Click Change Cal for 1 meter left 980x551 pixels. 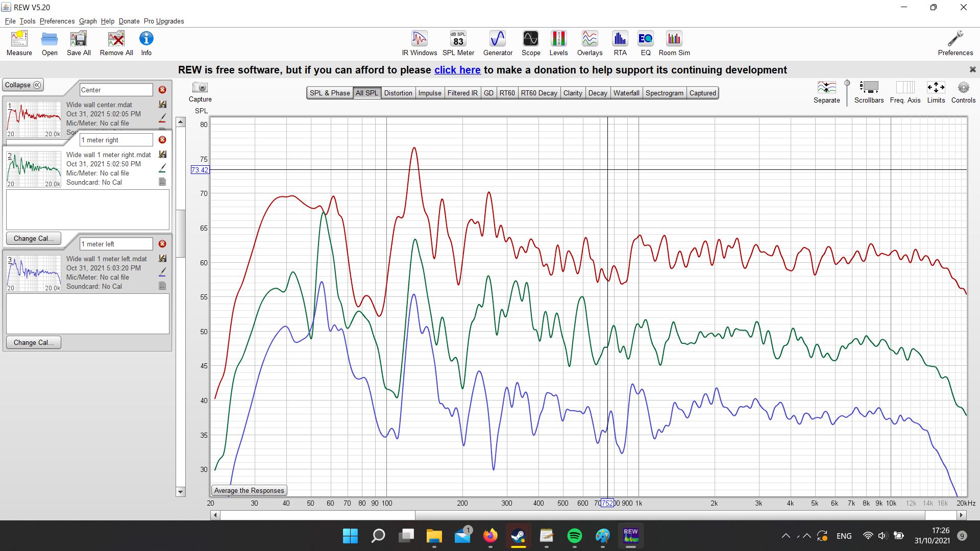coord(34,342)
